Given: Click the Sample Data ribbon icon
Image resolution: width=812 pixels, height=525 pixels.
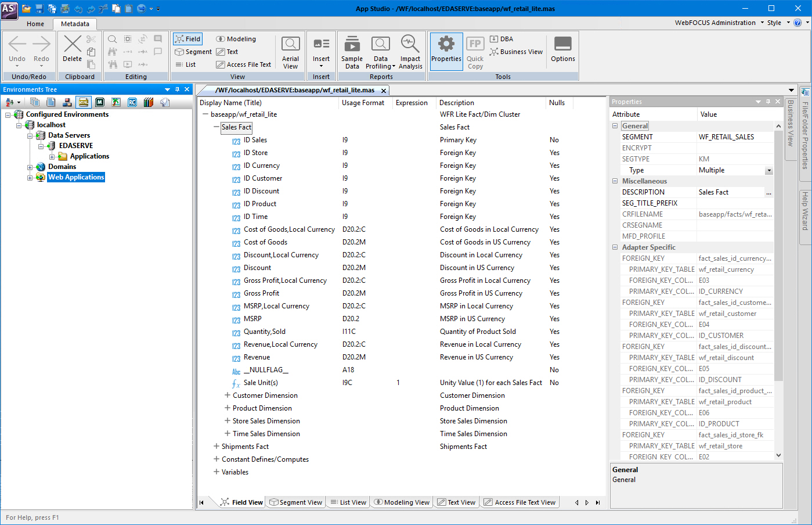Looking at the screenshot, I should 352,53.
